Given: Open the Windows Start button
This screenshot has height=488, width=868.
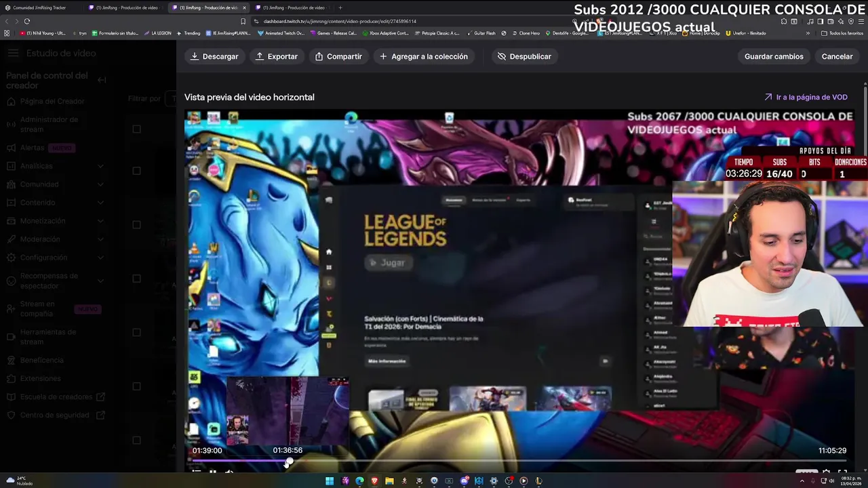Looking at the screenshot, I should tap(330, 481).
